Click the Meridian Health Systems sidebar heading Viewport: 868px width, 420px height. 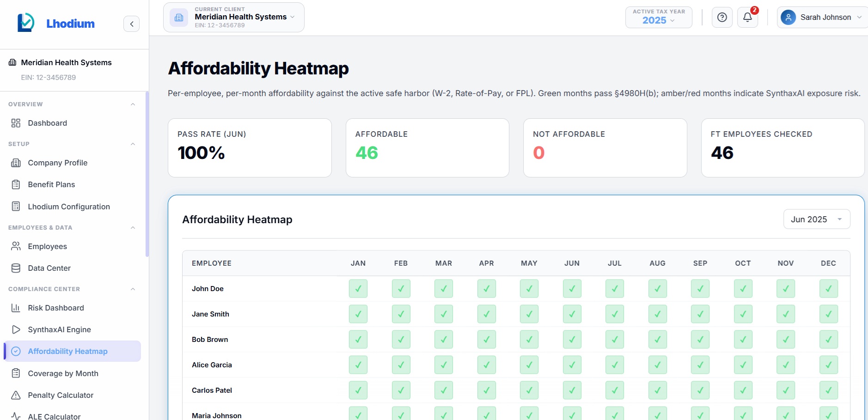pos(66,62)
